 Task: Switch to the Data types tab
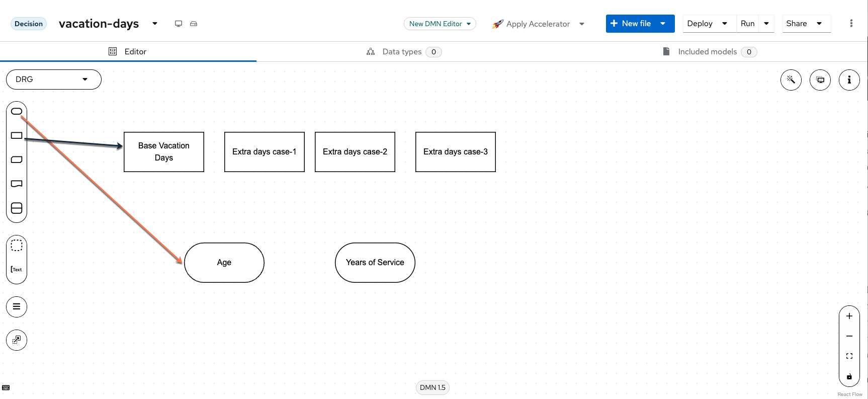(402, 52)
